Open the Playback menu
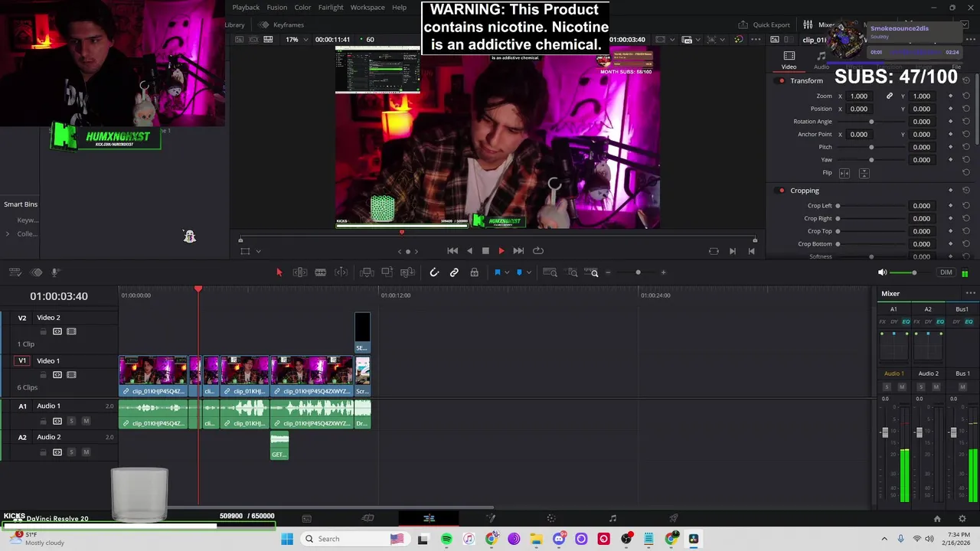This screenshot has width=980, height=551. 246,8
